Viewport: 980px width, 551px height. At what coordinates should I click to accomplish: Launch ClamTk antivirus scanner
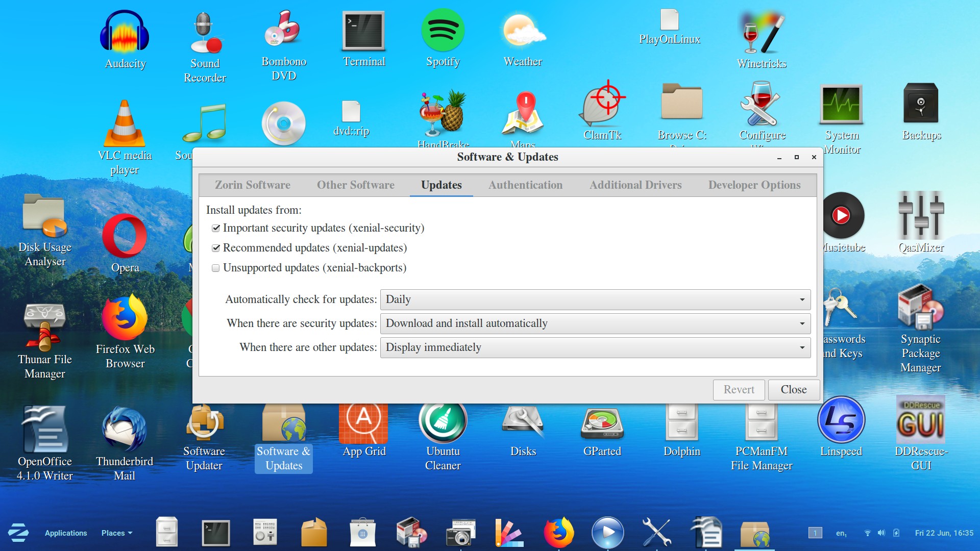601,114
